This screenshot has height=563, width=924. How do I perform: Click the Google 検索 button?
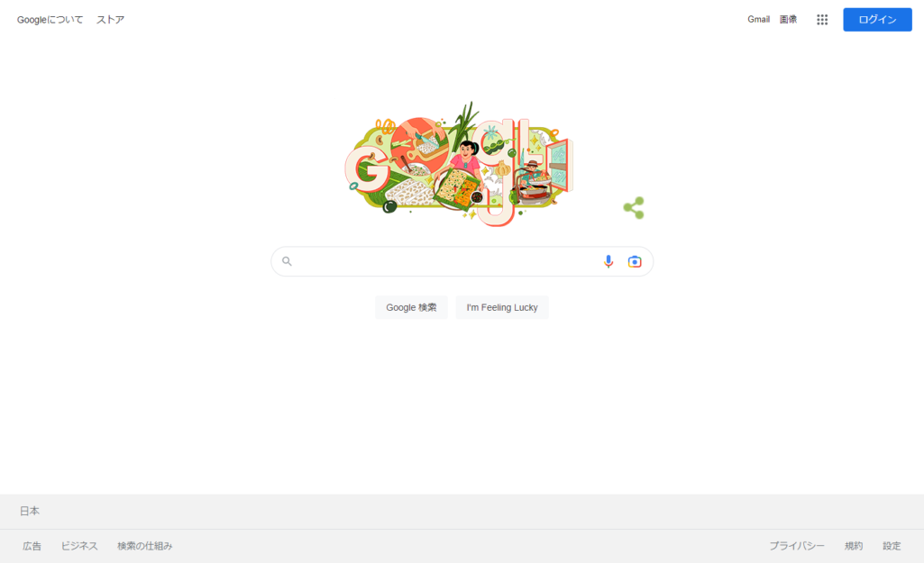pyautogui.click(x=411, y=307)
